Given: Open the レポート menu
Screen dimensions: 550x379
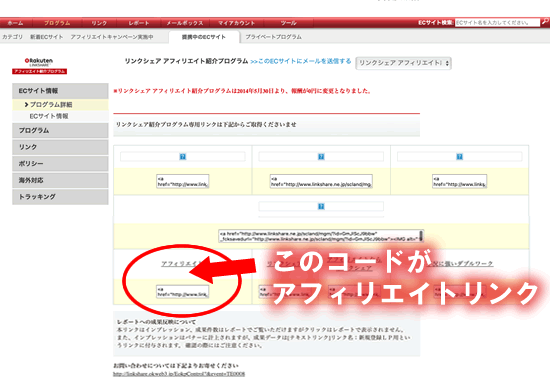Looking at the screenshot, I should pyautogui.click(x=139, y=23).
